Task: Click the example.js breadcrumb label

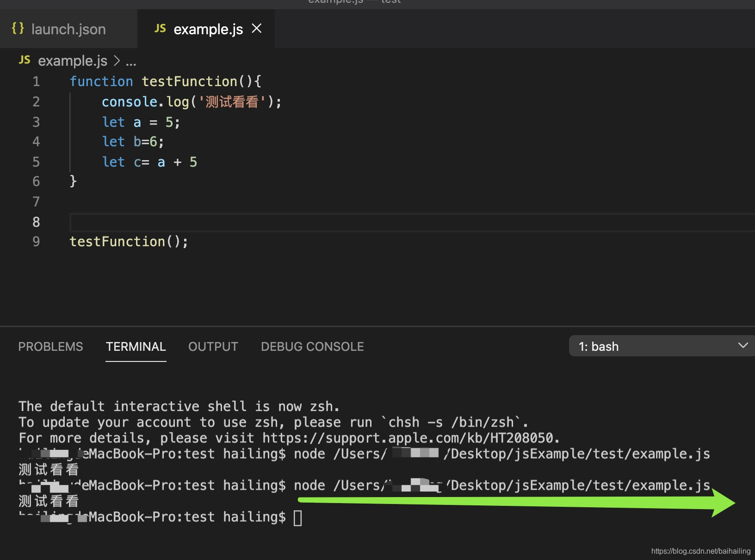Action: pos(72,61)
